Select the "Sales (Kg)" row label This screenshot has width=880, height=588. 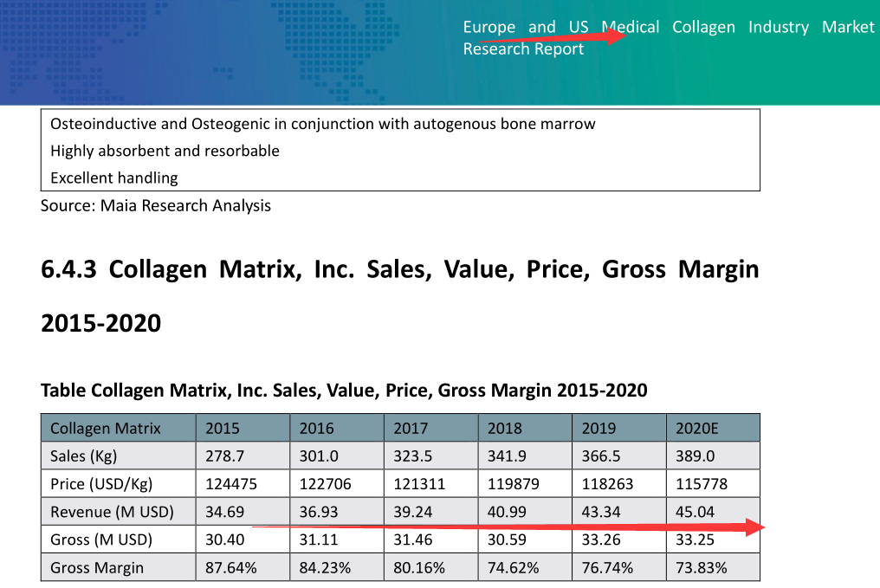(x=83, y=456)
